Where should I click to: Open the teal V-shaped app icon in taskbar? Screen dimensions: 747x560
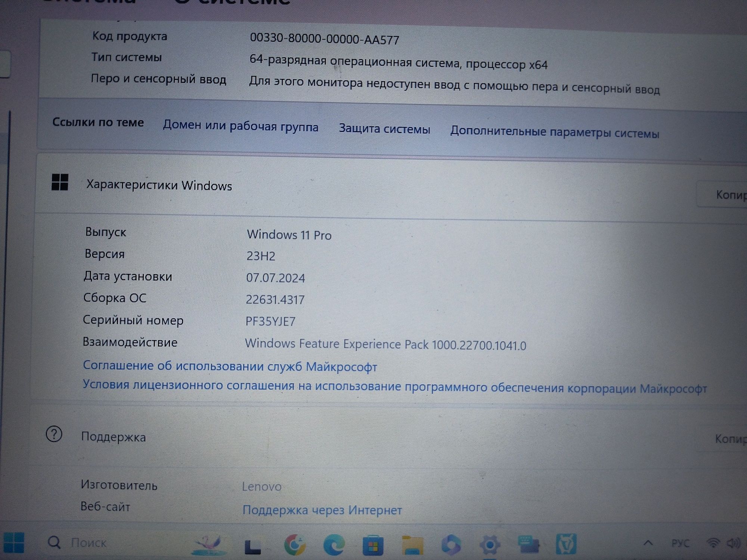[x=566, y=544]
